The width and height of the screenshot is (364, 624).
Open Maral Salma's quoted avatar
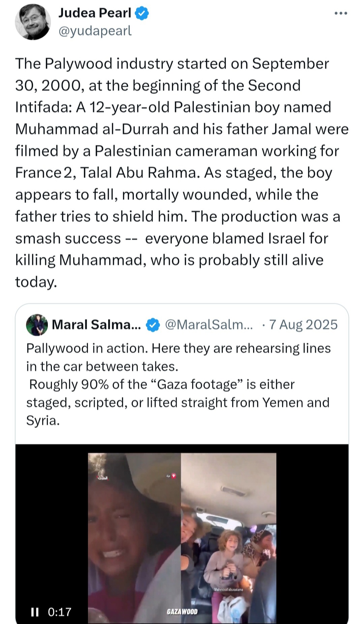[37, 325]
